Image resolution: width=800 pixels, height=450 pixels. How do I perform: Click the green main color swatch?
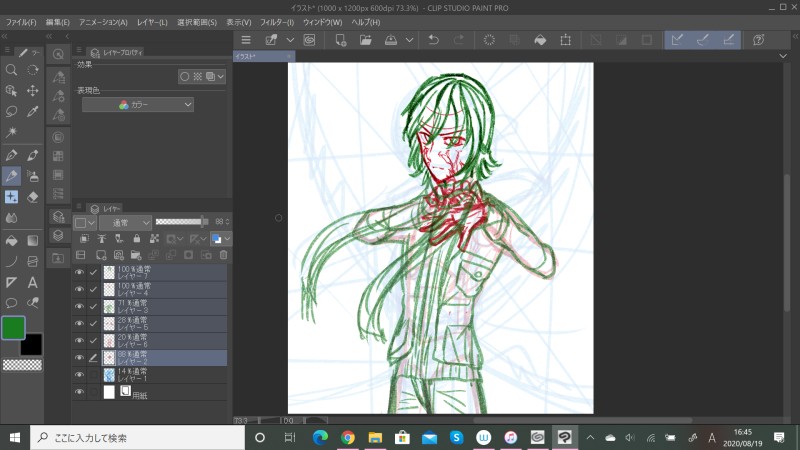[13, 328]
